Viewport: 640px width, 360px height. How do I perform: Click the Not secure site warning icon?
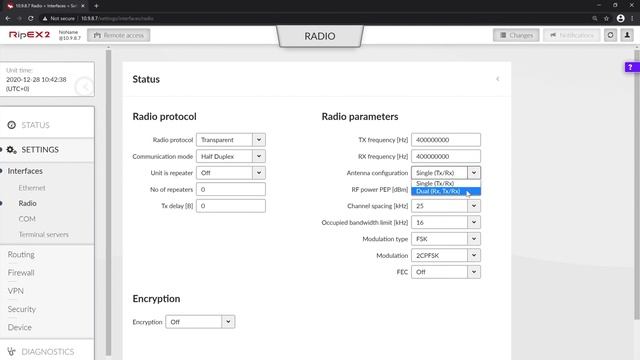point(45,18)
